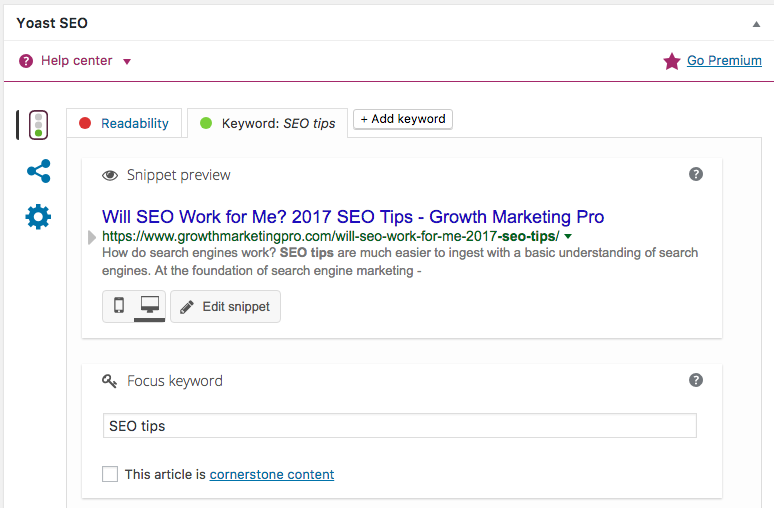774x508 pixels.
Task: Click the growthmarketingpro.com snippet URL
Action: coord(331,236)
